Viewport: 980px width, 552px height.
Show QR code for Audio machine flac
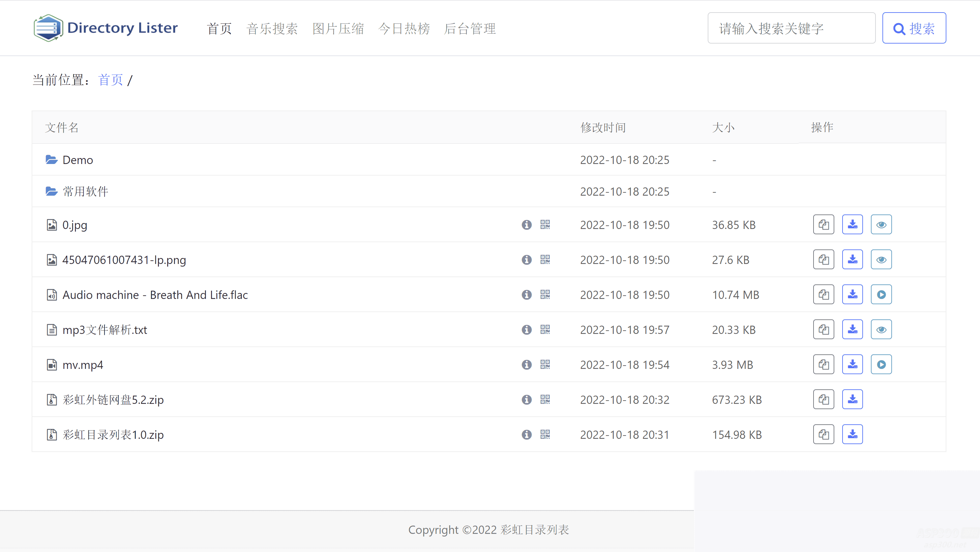[545, 295]
